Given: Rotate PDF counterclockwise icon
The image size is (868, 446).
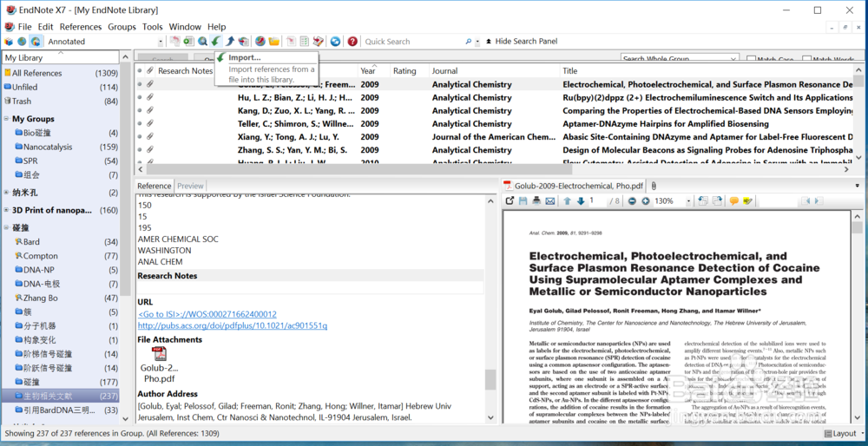Looking at the screenshot, I should pyautogui.click(x=703, y=200).
